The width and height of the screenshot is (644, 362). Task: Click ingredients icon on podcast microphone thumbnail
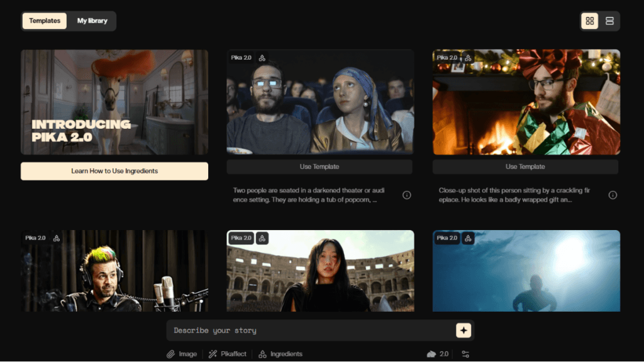[x=56, y=238]
